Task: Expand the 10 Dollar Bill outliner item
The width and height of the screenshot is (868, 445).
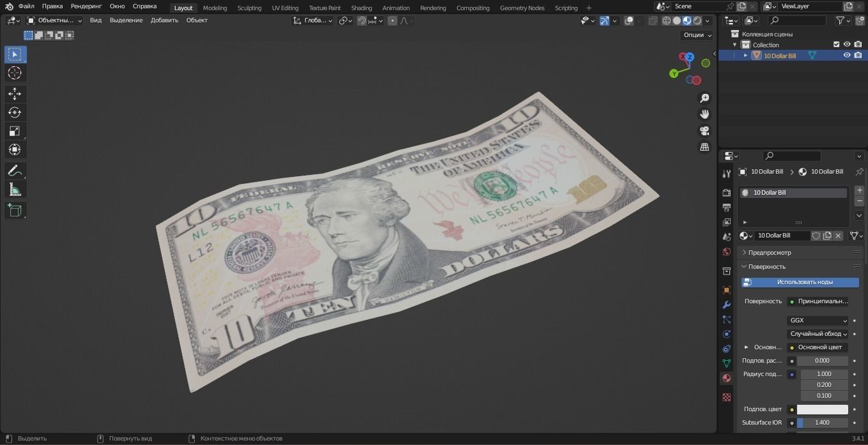Action: coord(745,56)
